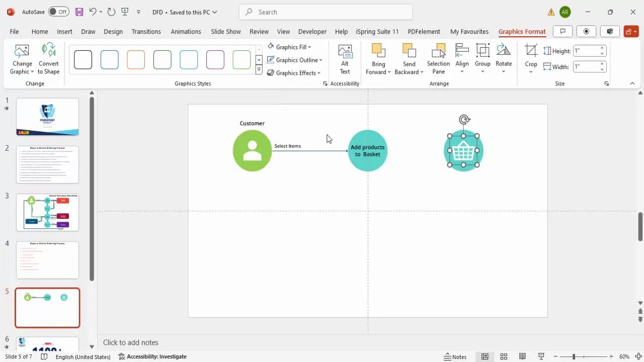Switch to the Design tab
Screen dimensions: 644x362
coord(113,31)
